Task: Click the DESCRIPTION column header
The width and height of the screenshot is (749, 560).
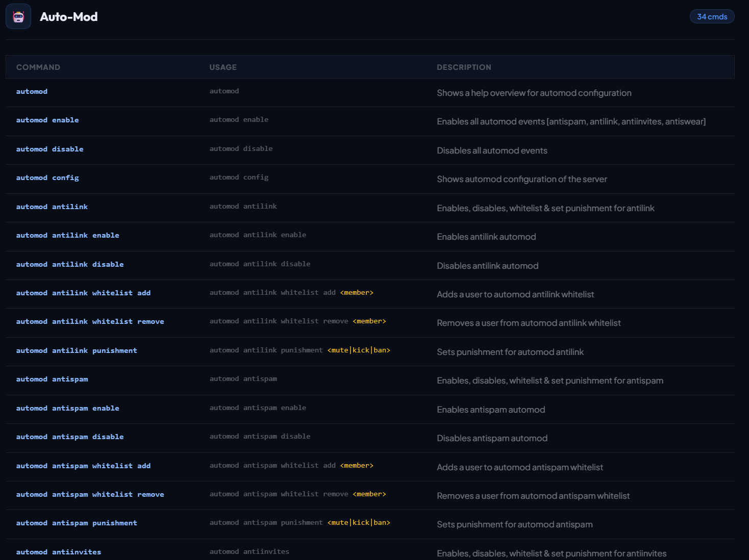Action: click(x=464, y=67)
